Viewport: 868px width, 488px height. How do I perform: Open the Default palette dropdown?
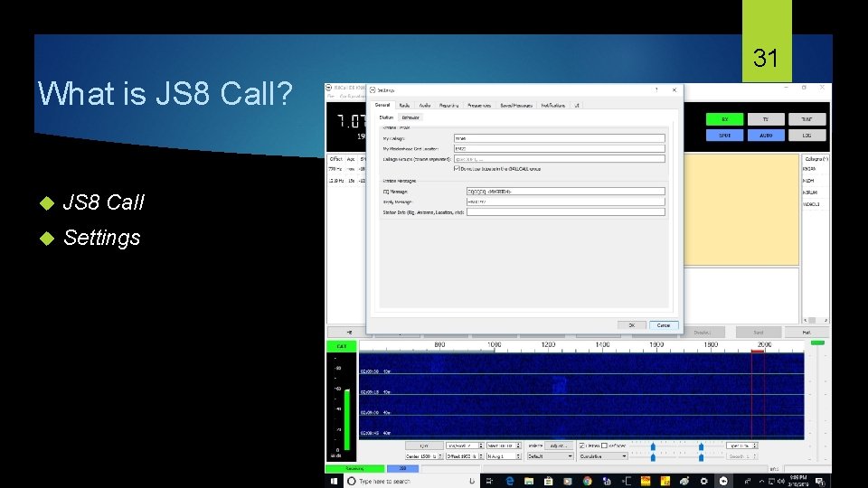point(550,456)
